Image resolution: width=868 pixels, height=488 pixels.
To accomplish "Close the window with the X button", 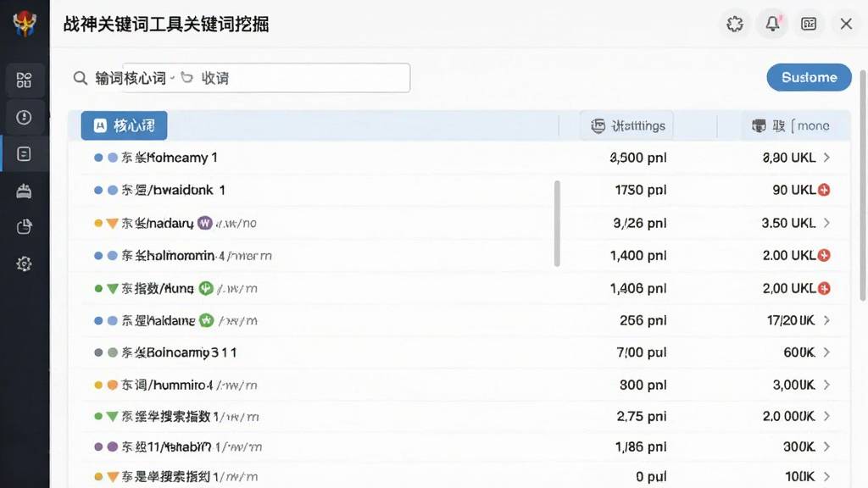I will pyautogui.click(x=846, y=24).
